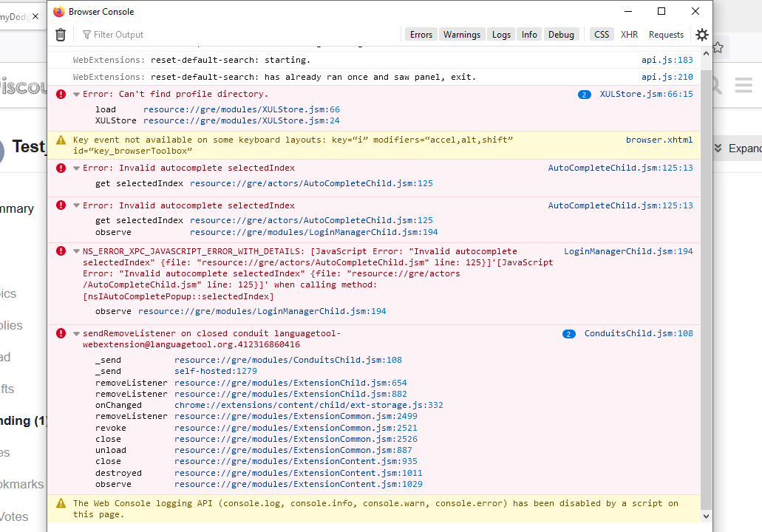The width and height of the screenshot is (762, 532).
Task: Open 'nding (1)' item in background sidebar
Action: tap(24, 420)
